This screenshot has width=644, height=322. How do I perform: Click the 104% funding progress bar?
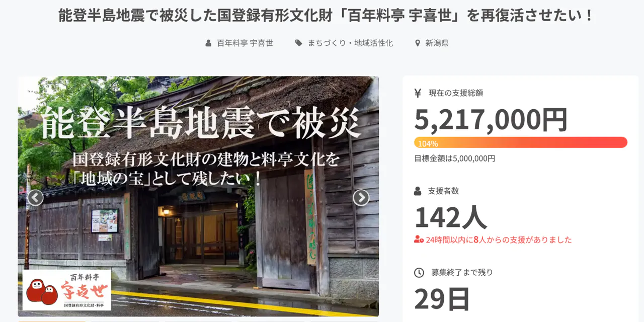tap(520, 142)
